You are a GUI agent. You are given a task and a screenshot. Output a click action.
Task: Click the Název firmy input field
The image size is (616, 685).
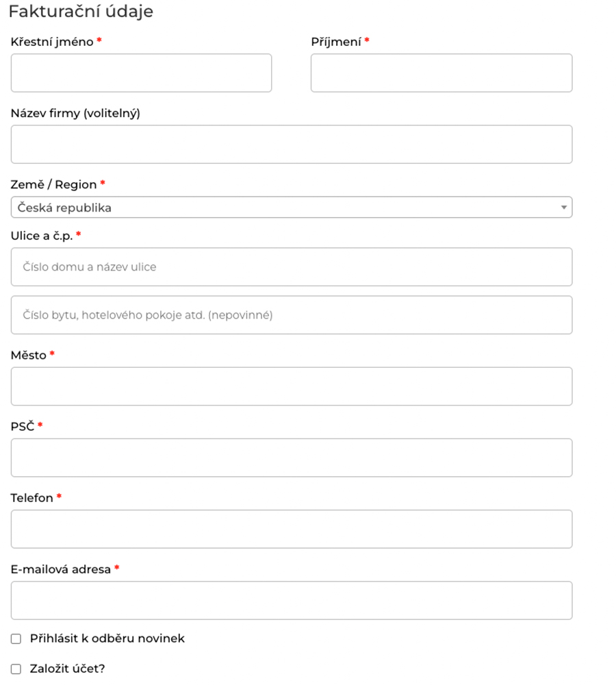292,145
